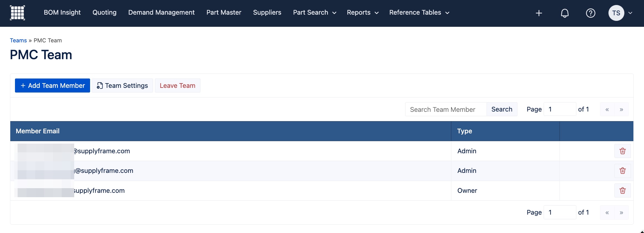The width and height of the screenshot is (644, 233).
Task: Delete the Owner member row
Action: 622,191
